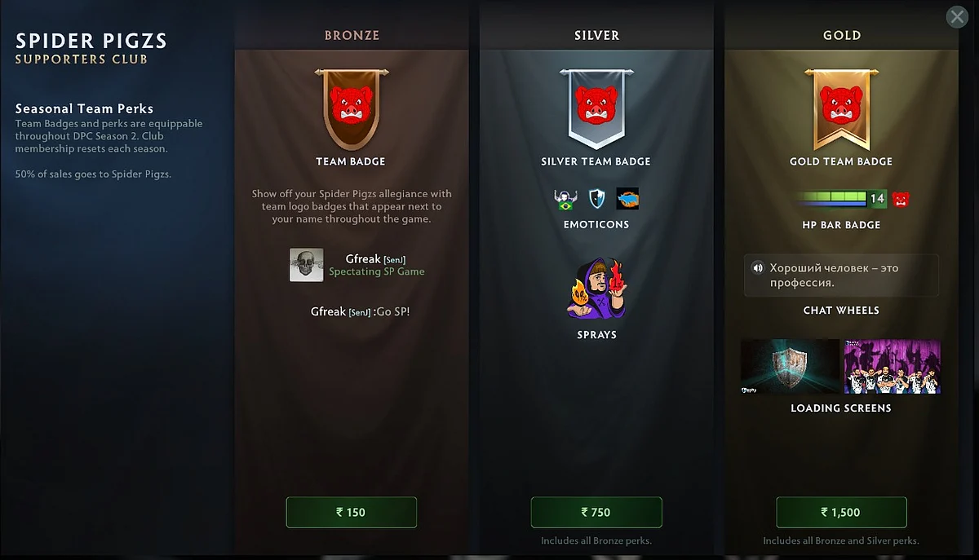
Task: Play the chat wheel sound speaker icon
Action: (757, 267)
